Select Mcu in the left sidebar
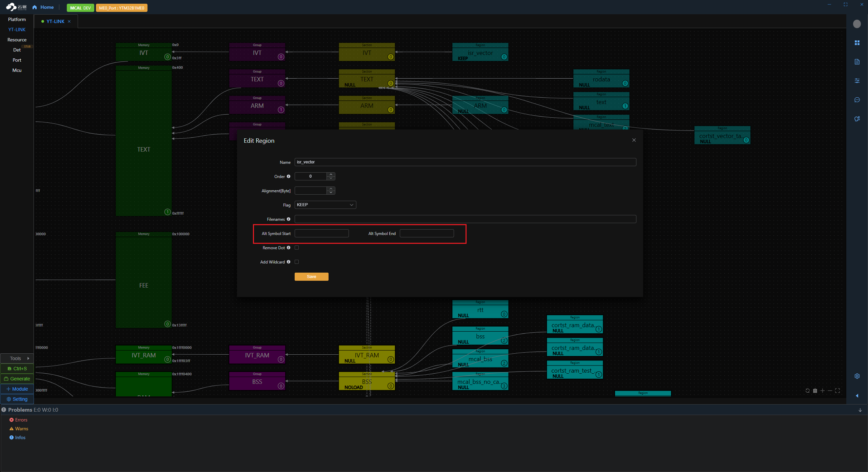868x472 pixels. pyautogui.click(x=17, y=70)
